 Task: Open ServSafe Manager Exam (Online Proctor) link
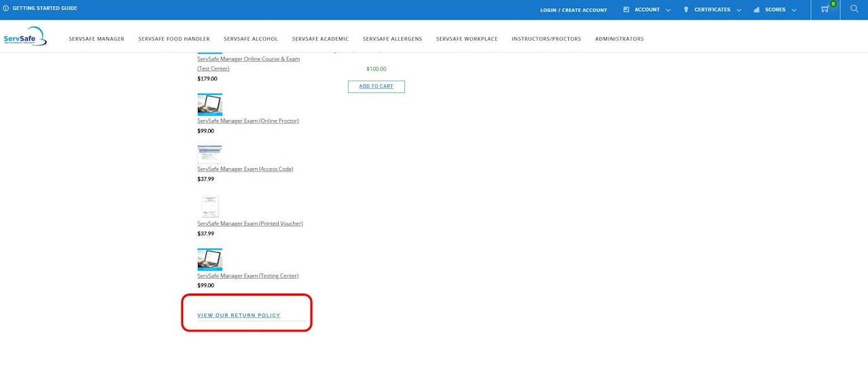248,121
